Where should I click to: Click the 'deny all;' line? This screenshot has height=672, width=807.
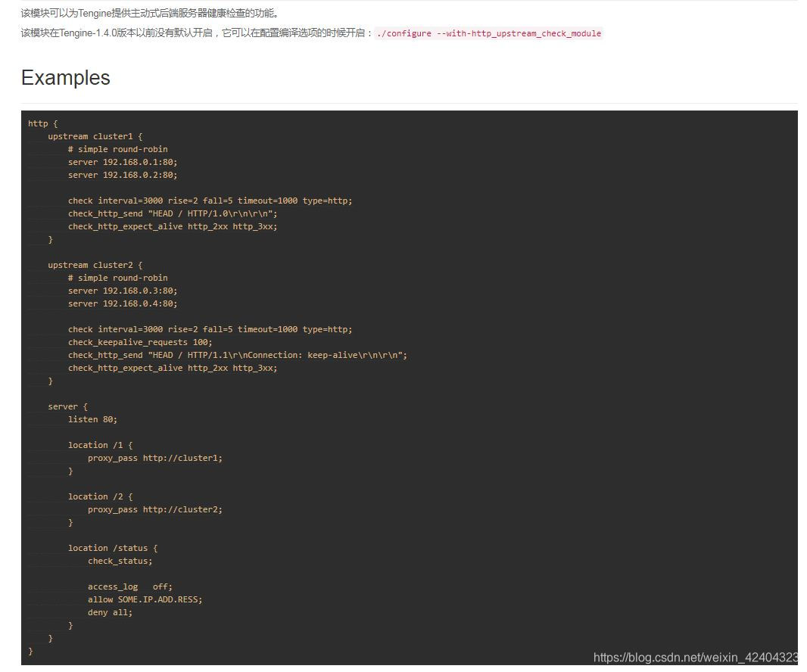tap(110, 612)
